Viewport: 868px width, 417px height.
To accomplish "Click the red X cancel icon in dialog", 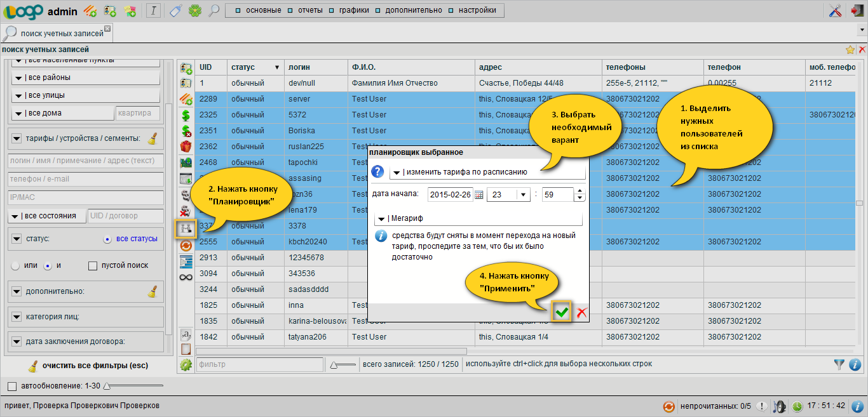I will [581, 312].
